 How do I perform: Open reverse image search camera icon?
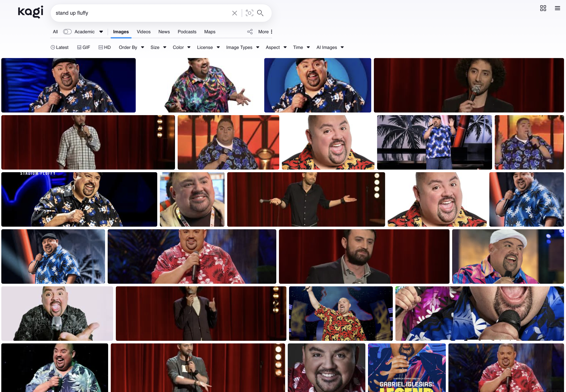(x=249, y=13)
